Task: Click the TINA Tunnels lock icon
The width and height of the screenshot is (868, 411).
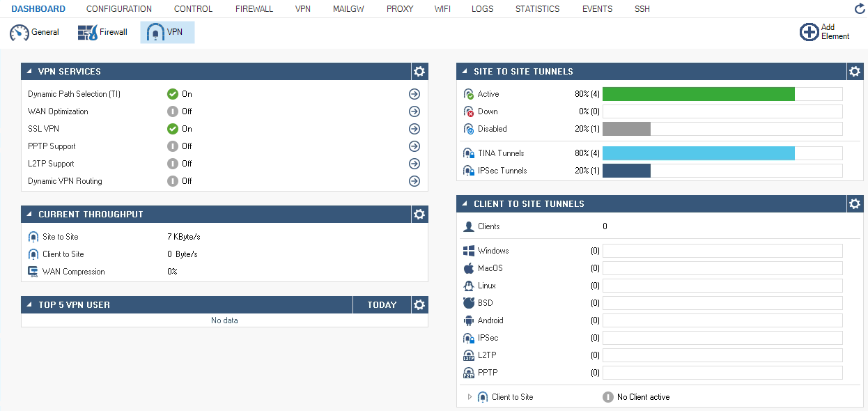Action: (469, 153)
